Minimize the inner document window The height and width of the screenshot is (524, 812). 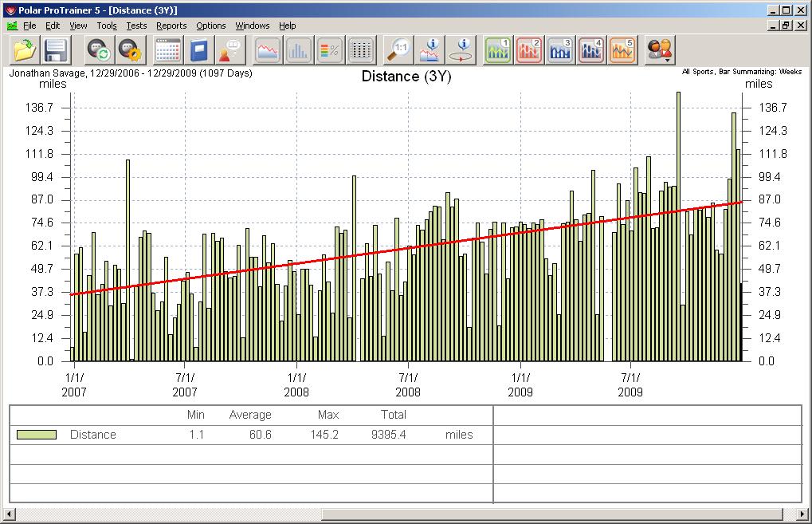pyautogui.click(x=774, y=25)
